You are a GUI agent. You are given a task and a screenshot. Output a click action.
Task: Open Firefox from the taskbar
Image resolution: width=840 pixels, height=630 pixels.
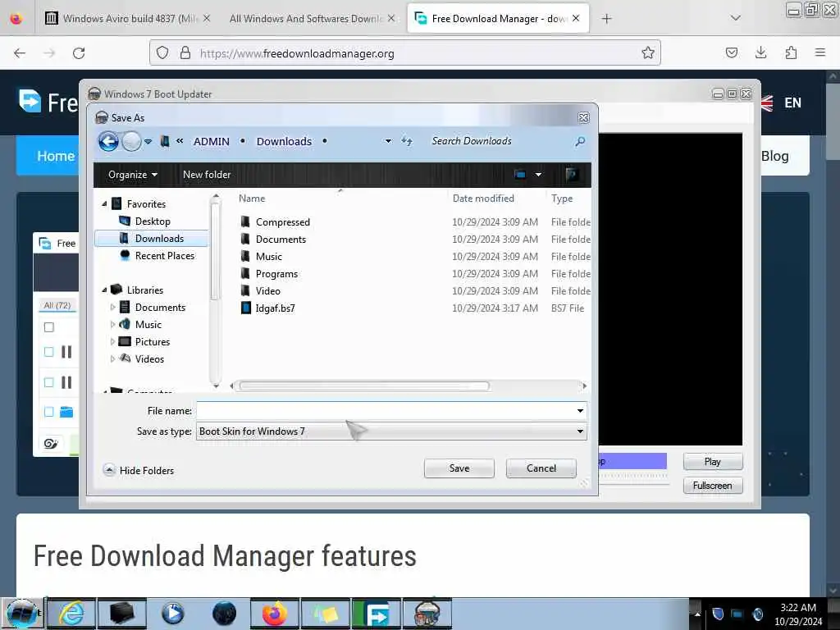274,614
